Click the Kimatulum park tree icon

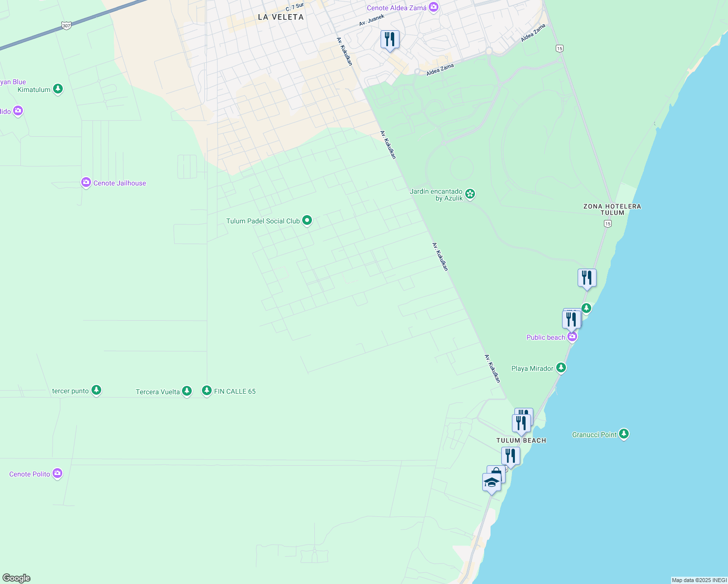pyautogui.click(x=58, y=89)
